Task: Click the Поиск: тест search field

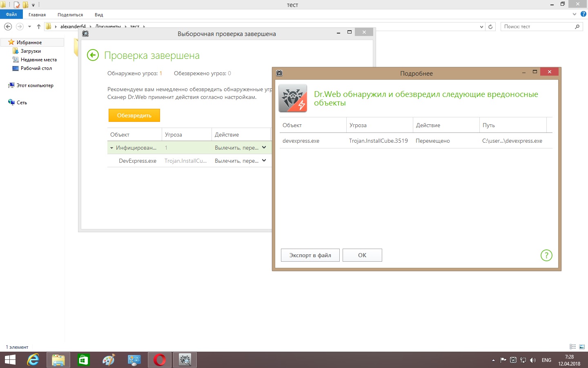Action: coord(537,27)
